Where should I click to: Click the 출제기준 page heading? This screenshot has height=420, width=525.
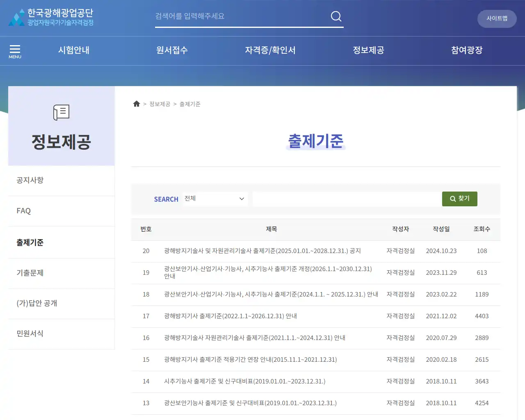(x=315, y=141)
